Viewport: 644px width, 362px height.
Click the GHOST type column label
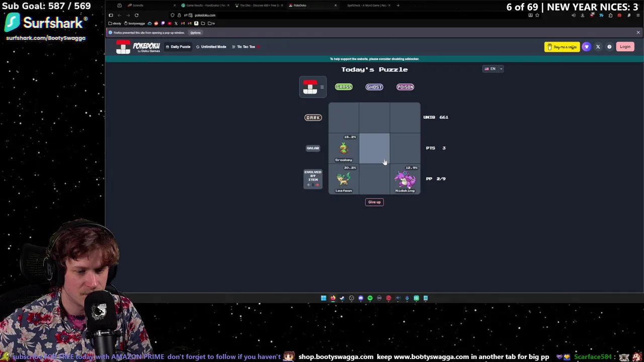(x=374, y=87)
